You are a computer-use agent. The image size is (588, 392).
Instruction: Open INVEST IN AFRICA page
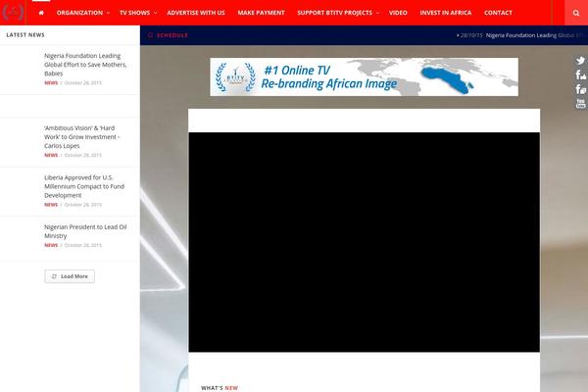446,13
